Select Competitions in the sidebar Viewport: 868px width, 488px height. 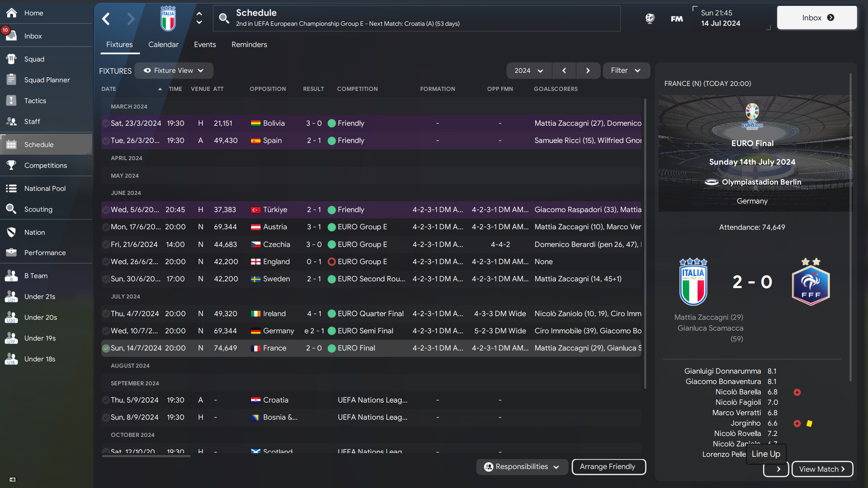click(x=46, y=165)
